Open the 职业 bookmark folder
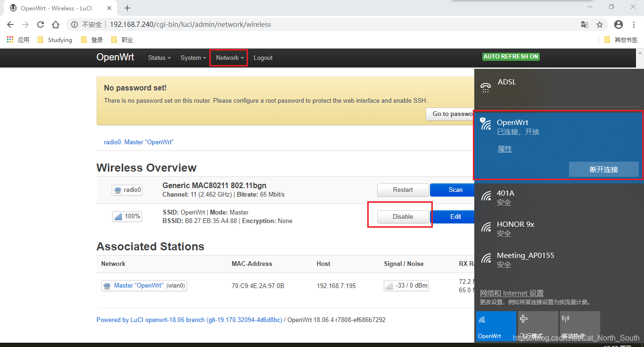644x347 pixels. [x=122, y=40]
